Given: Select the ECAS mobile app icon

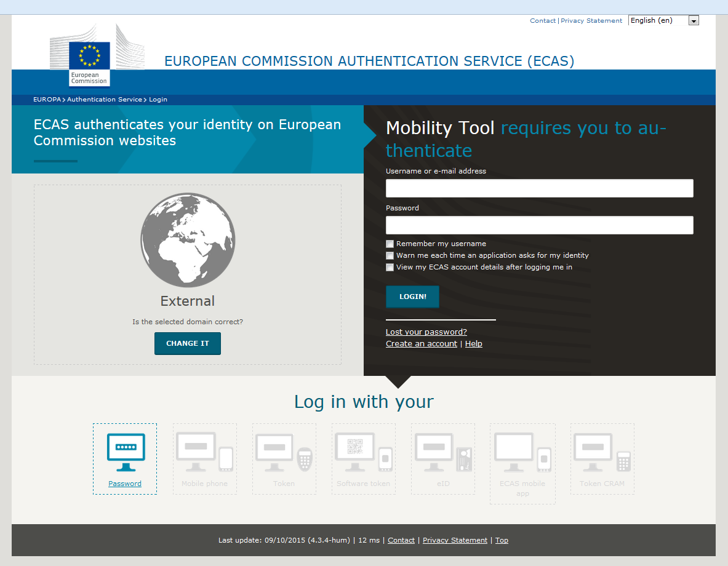Looking at the screenshot, I should [523, 452].
